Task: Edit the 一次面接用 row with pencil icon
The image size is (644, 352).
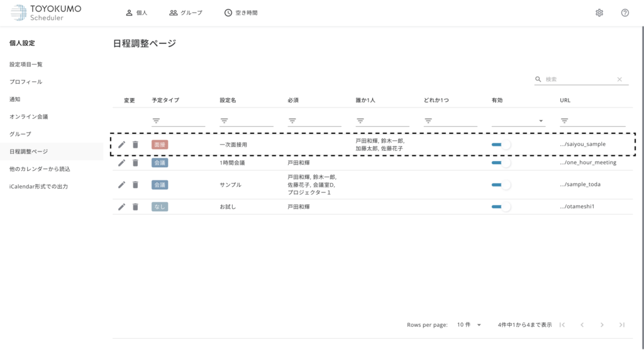Action: [121, 145]
